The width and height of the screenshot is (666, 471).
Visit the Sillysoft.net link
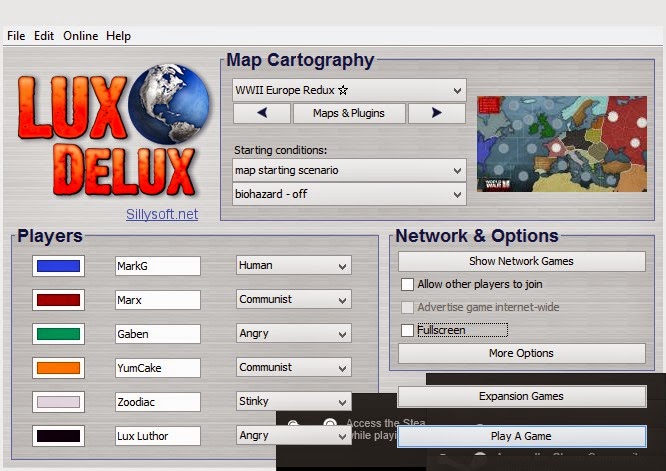click(162, 214)
